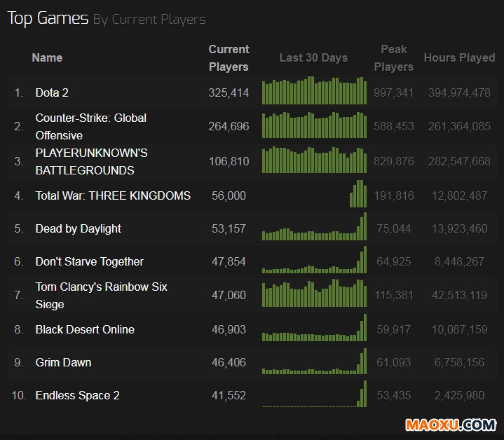This screenshot has height=440, width=504.
Task: Click the Name column header
Action: [47, 58]
